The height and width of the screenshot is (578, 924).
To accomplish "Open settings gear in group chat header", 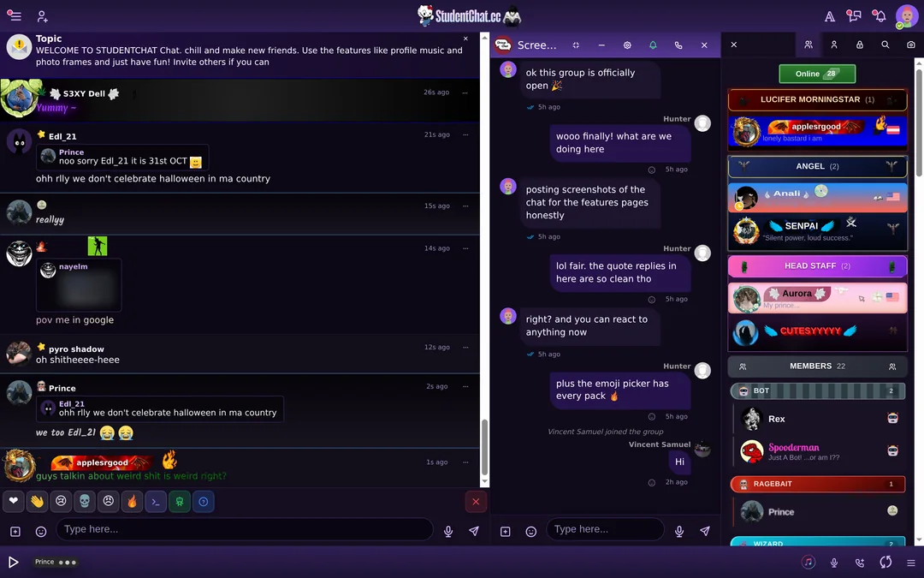I will pos(627,45).
